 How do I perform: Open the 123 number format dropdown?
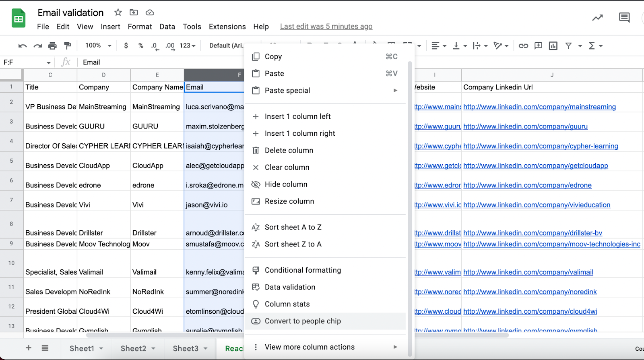(x=188, y=46)
